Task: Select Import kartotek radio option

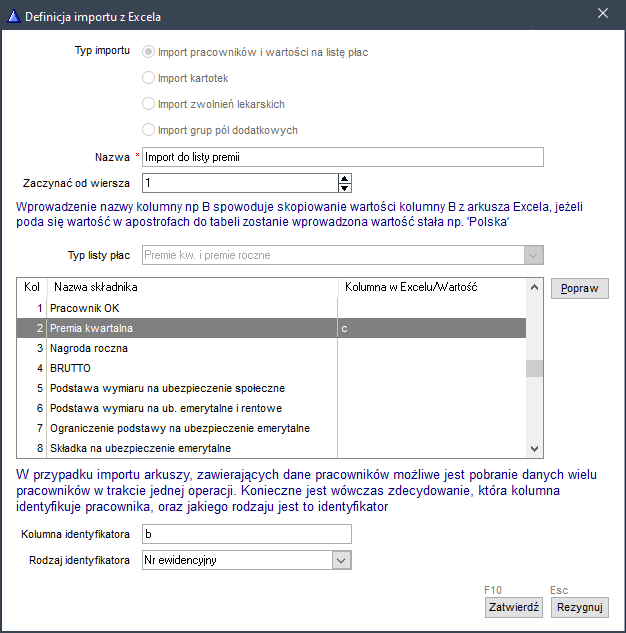Action: pyautogui.click(x=185, y=78)
